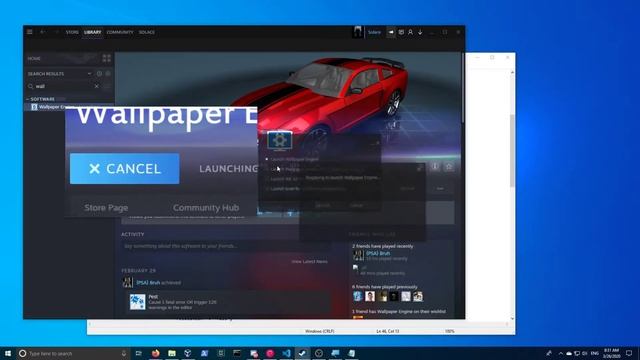Open the Steam news icon beside megaphone
Image resolution: width=640 pixels, height=360 pixels.
401,32
